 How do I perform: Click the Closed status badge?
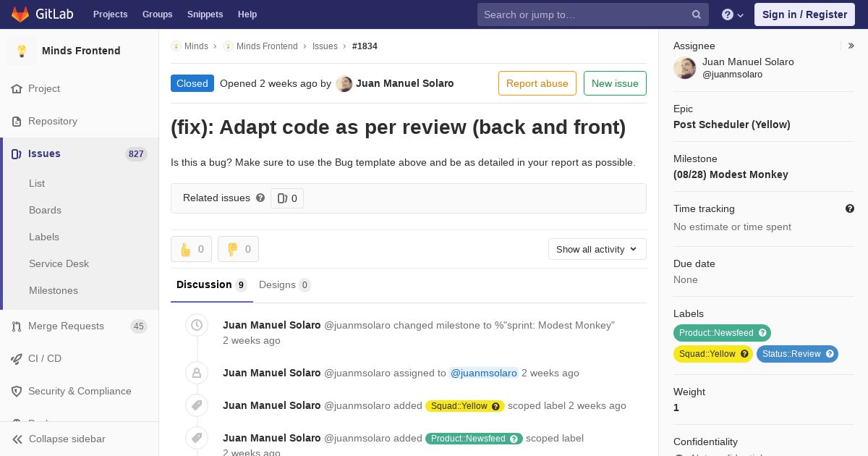192,83
